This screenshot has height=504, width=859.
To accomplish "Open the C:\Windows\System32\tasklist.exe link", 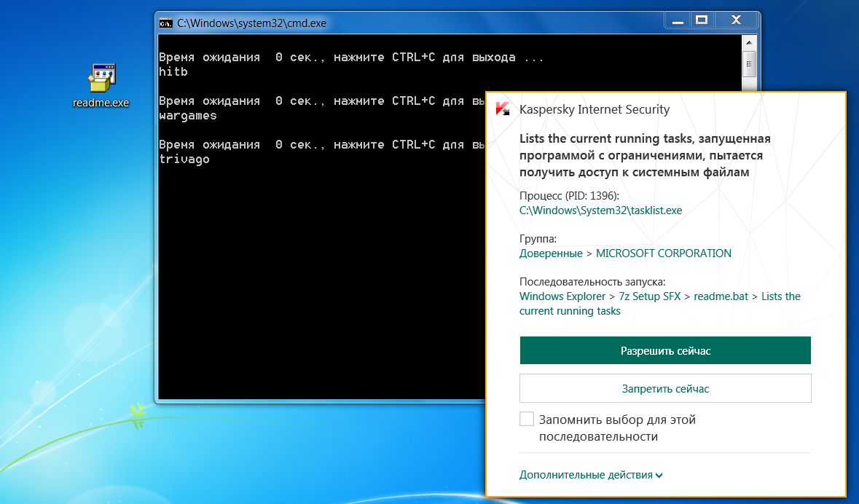I will coord(600,210).
